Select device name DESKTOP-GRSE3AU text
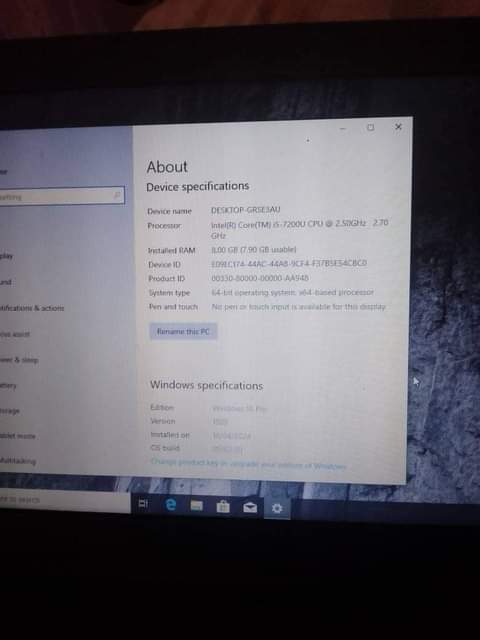The width and height of the screenshot is (480, 640). [246, 210]
